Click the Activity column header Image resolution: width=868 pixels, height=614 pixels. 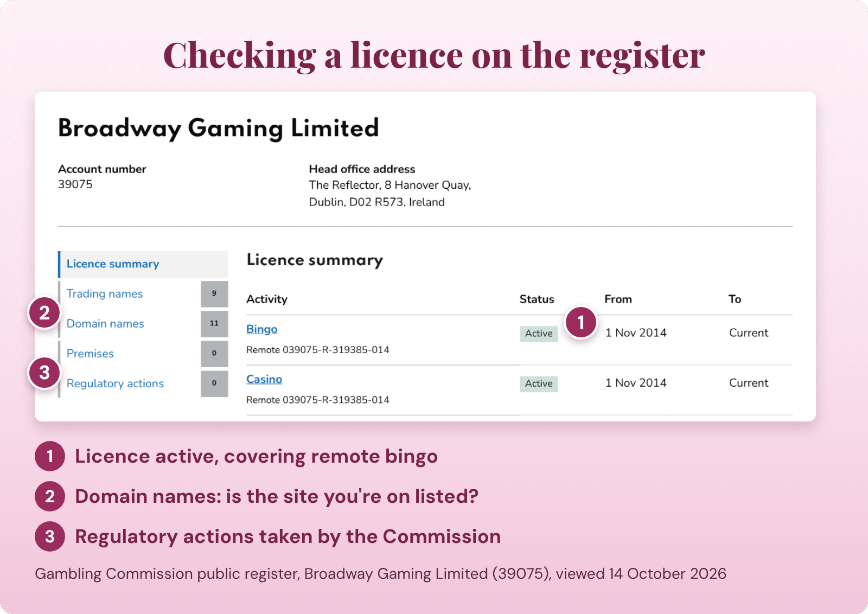tap(267, 299)
